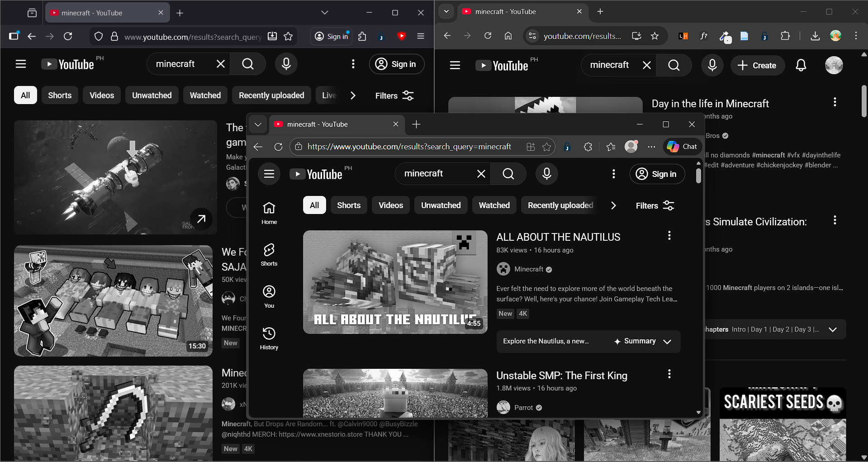Open options menu for Unstable SMP video

(669, 374)
